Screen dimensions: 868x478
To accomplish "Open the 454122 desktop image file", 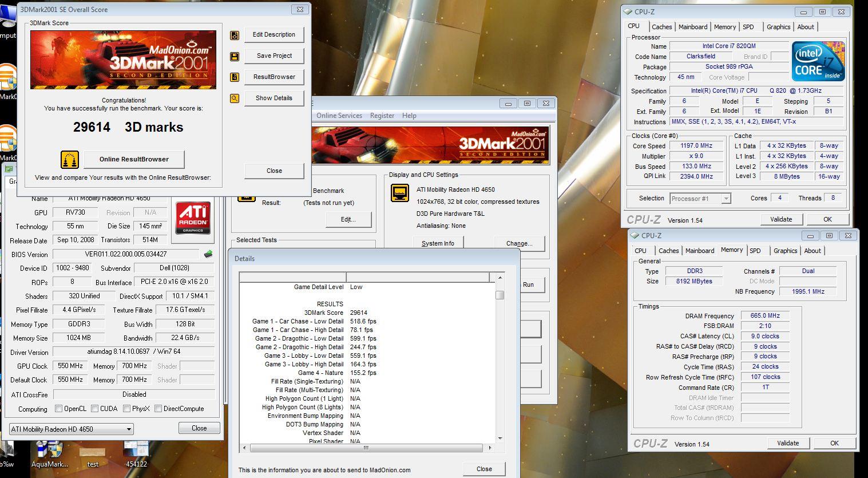I will pyautogui.click(x=136, y=454).
